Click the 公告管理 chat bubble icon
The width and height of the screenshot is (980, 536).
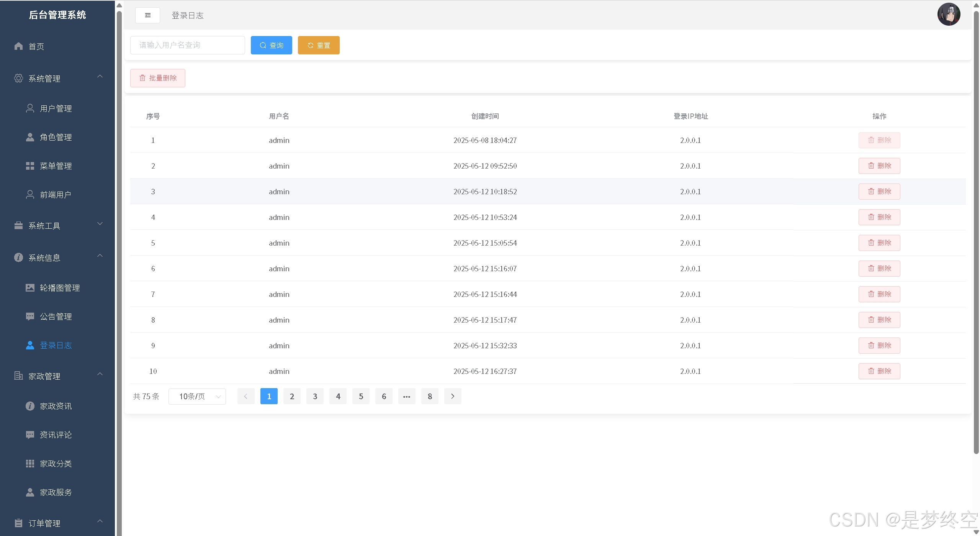30,316
